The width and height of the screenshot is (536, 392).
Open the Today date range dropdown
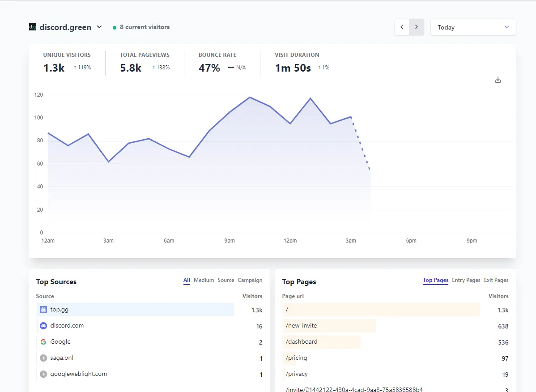click(473, 27)
